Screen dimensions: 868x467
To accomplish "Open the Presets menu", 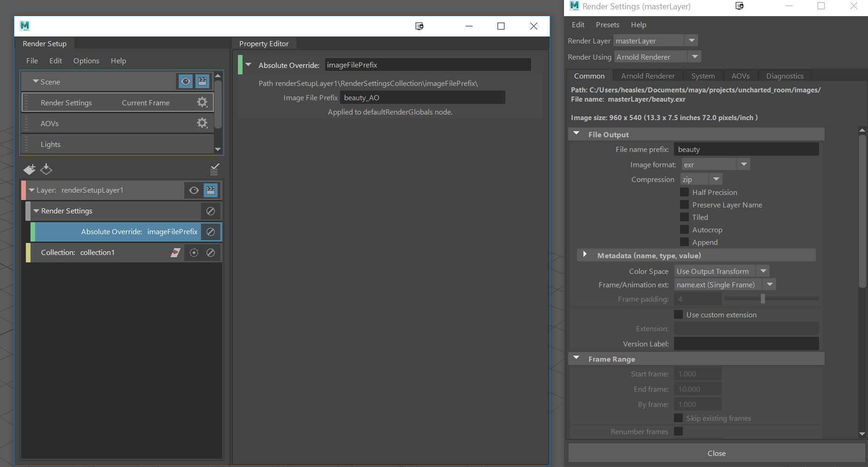I will click(607, 24).
